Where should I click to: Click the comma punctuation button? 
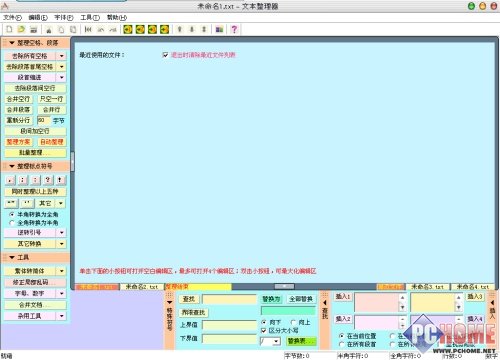click(10, 180)
